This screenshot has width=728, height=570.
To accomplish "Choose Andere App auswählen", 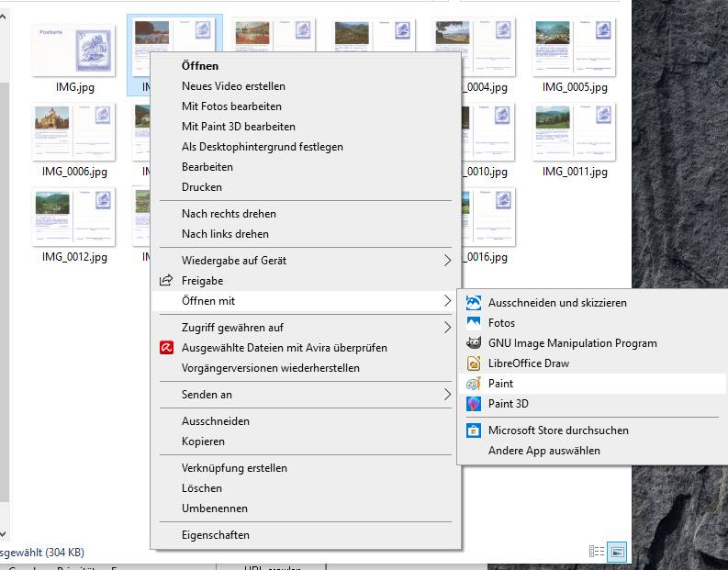I will tap(544, 451).
